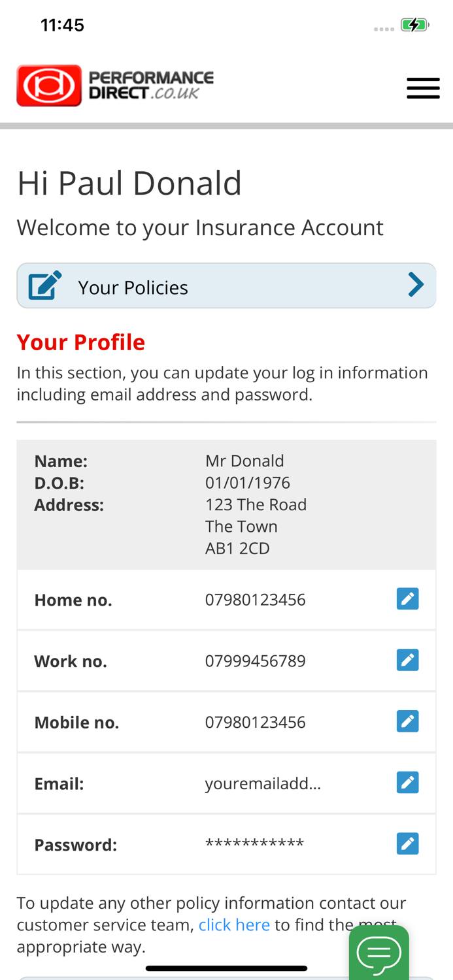This screenshot has width=453, height=980.
Task: Click the Performance Direct logo
Action: coord(115,86)
